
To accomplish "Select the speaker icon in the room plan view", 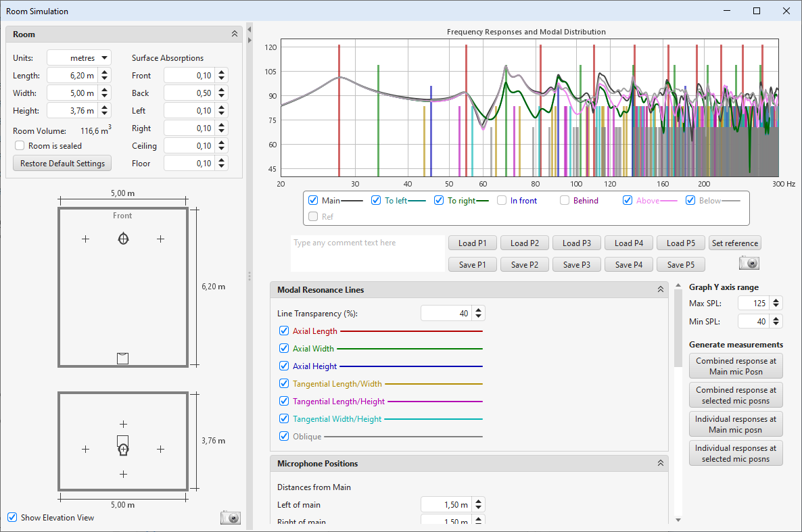I will (x=122, y=239).
